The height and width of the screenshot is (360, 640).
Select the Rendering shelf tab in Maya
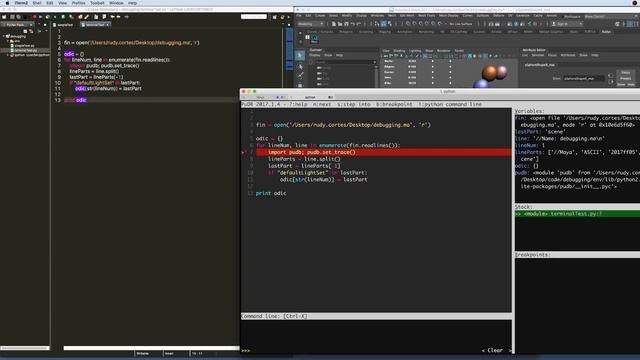[426, 31]
